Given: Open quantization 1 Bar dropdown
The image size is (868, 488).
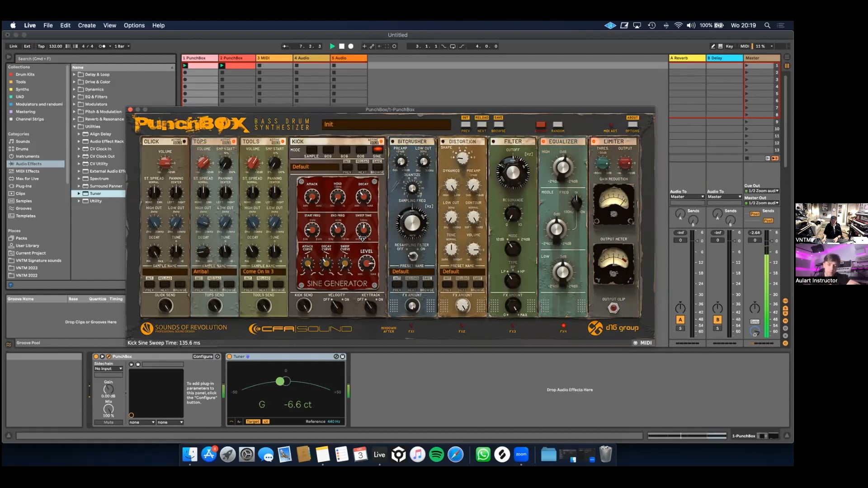Looking at the screenshot, I should point(122,46).
